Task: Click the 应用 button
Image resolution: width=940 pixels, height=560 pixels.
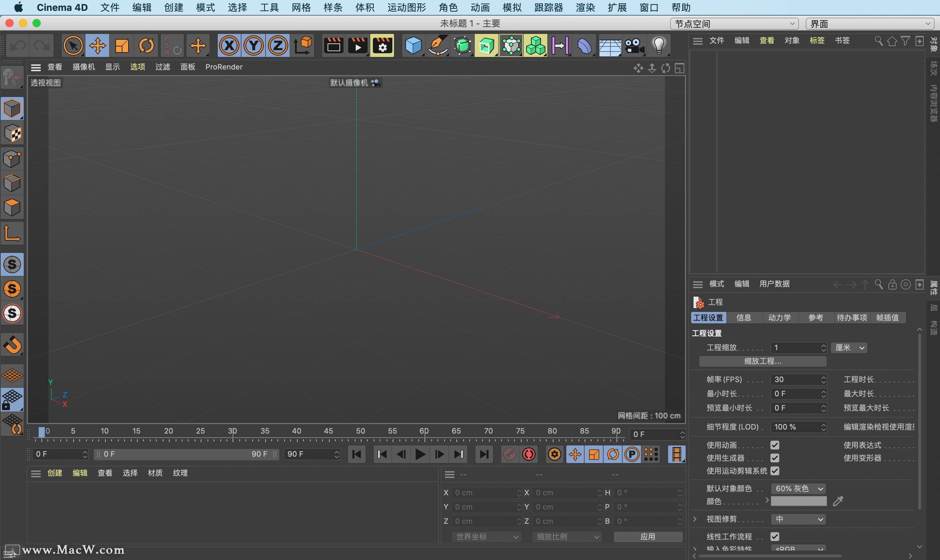Action: pos(648,537)
